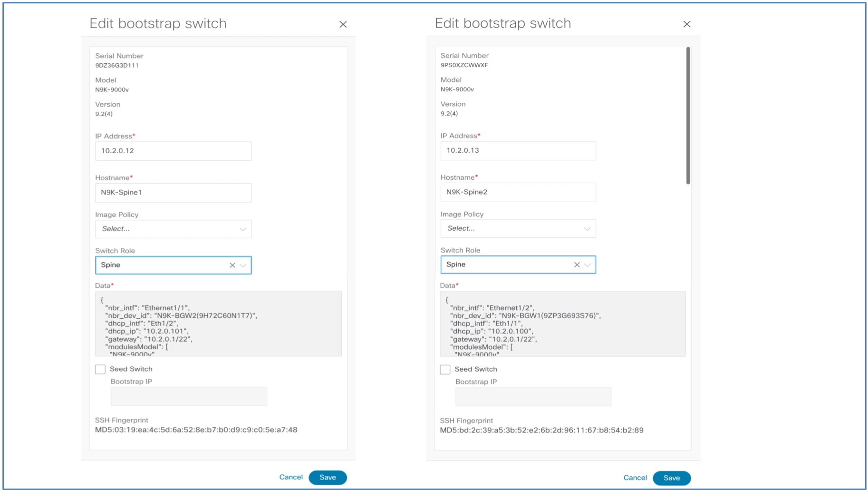Cancel editing the N9K-Spine1 switch
The image size is (868, 491).
click(x=291, y=477)
